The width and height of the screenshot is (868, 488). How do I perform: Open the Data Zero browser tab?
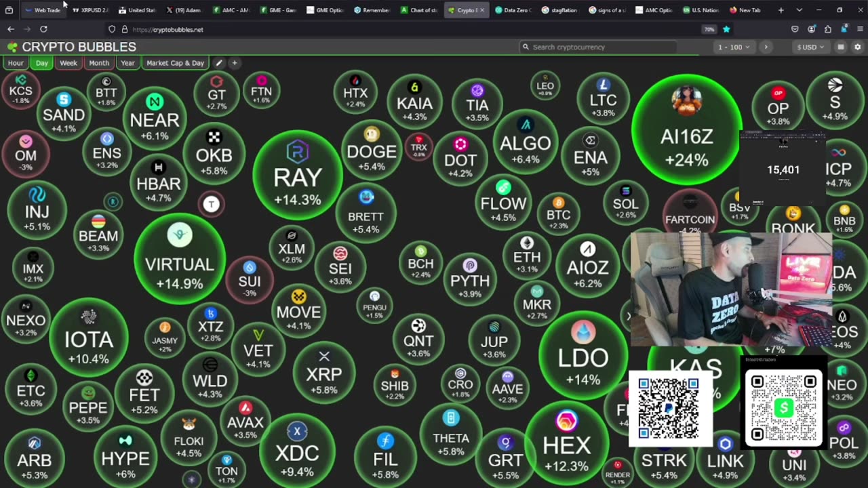coord(513,10)
